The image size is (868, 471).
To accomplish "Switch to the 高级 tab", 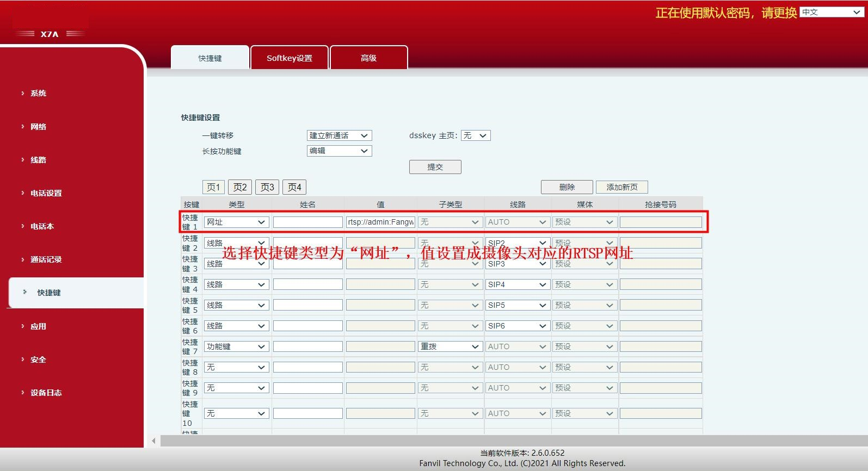I will pos(369,58).
